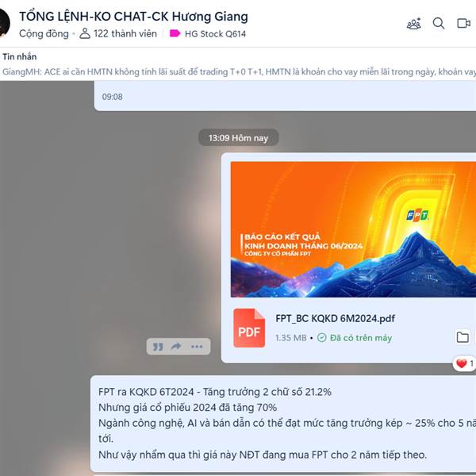Open the pinned message from GiangMH

coord(239,72)
